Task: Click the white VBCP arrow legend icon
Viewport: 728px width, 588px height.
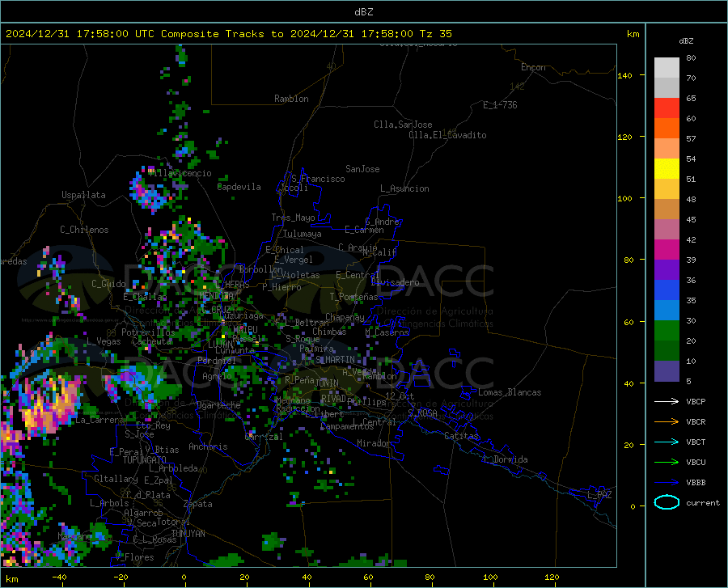Action: tap(667, 401)
